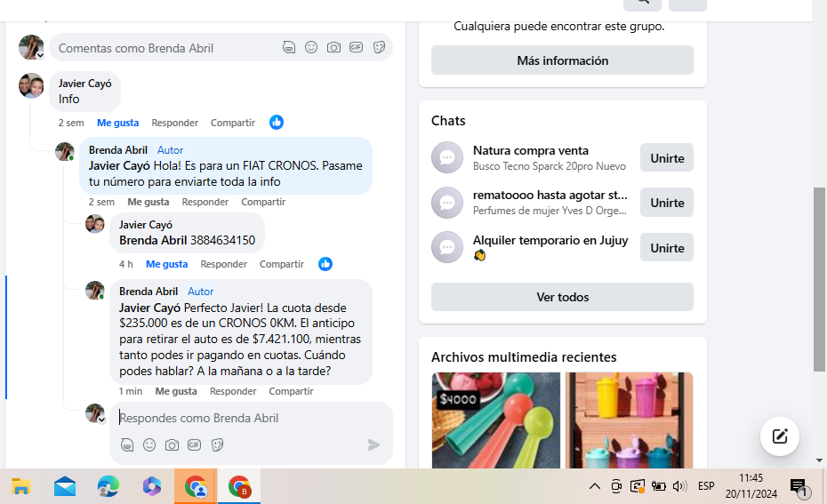827x504 pixels.
Task: Toggle Me gusta on Javier Cayó's Info comment
Action: (x=117, y=123)
